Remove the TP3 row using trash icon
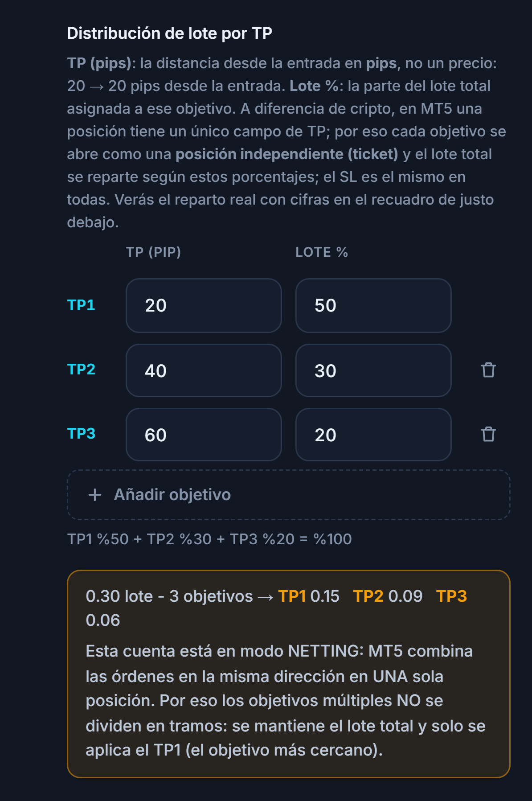 pyautogui.click(x=488, y=434)
